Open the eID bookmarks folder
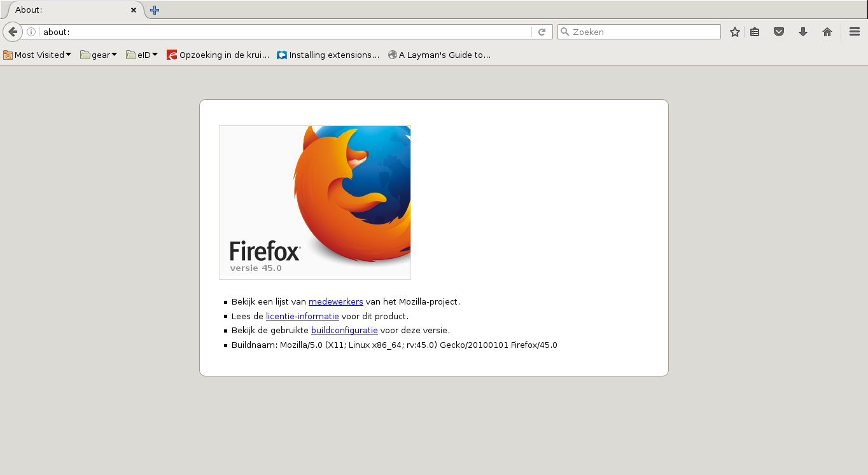Viewport: 868px width, 475px height. coord(142,55)
